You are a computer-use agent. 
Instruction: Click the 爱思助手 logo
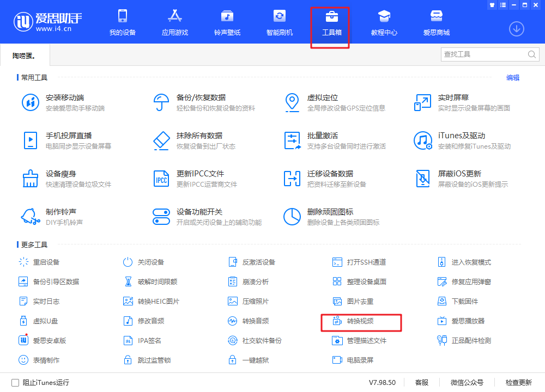point(47,22)
